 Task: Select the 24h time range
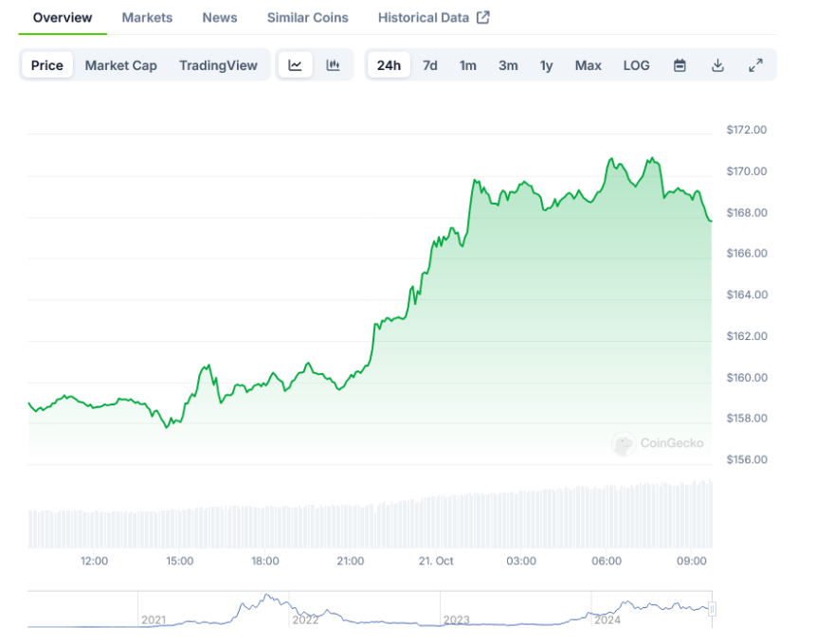click(389, 65)
